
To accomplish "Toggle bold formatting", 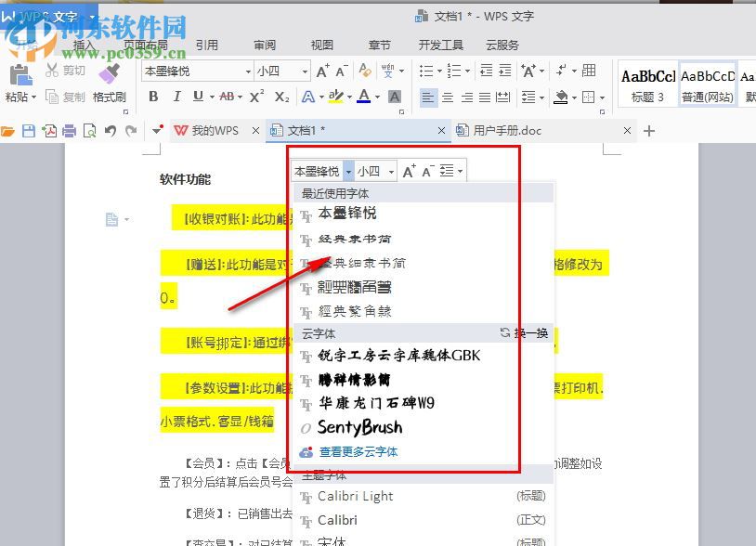I will (153, 97).
